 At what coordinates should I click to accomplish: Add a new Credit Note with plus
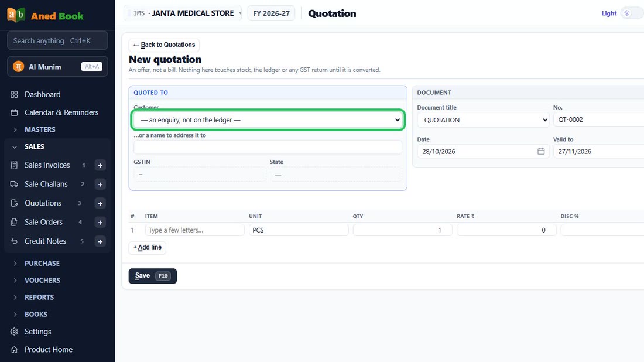coord(100,241)
